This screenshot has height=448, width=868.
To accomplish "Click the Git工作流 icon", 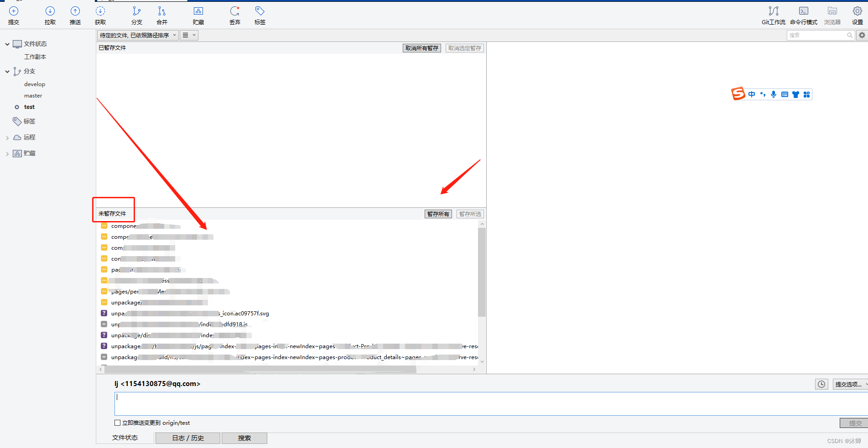I will (773, 15).
